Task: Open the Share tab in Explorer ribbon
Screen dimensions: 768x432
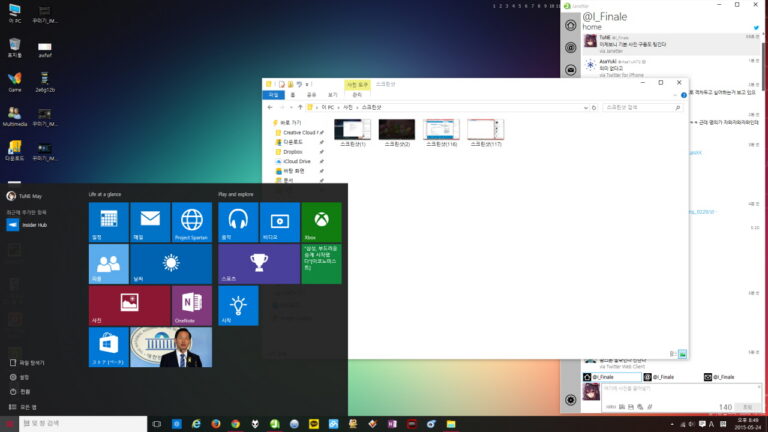Action: coord(312,95)
